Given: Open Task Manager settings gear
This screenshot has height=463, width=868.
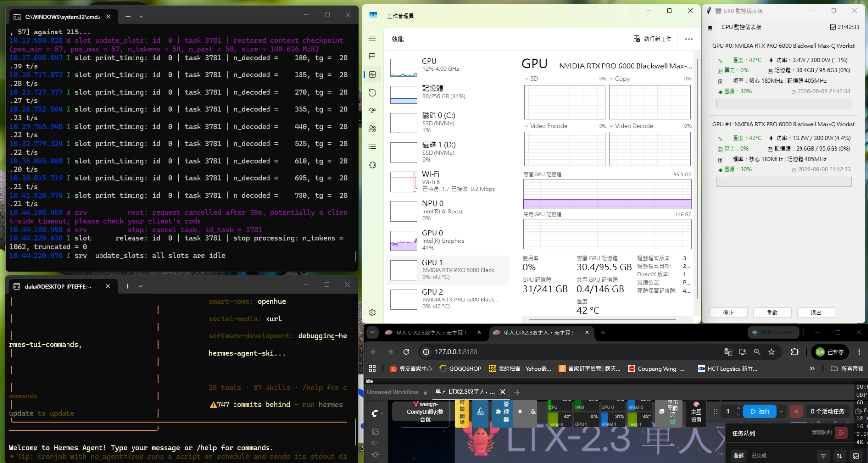Looking at the screenshot, I should pos(372,312).
